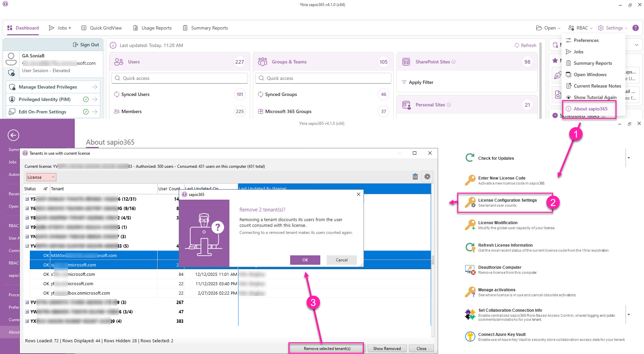Screen dimensions: 644x354
Task: Open Privileged Identity (PIM) settings
Action: [54, 99]
